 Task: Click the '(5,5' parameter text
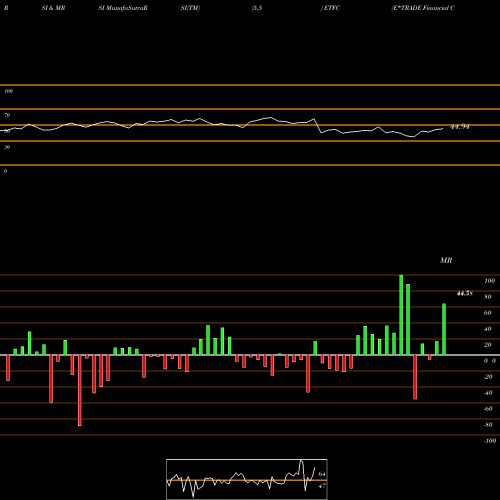click(x=257, y=8)
